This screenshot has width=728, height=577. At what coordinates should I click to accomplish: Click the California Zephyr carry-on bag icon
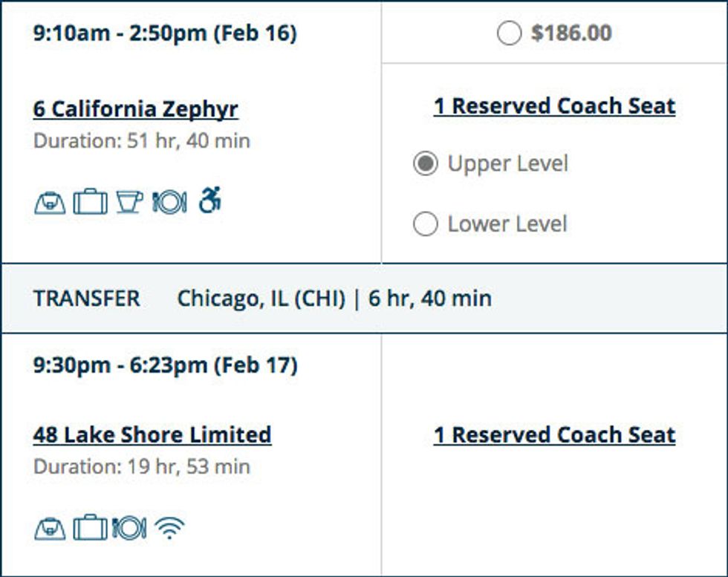[50, 202]
